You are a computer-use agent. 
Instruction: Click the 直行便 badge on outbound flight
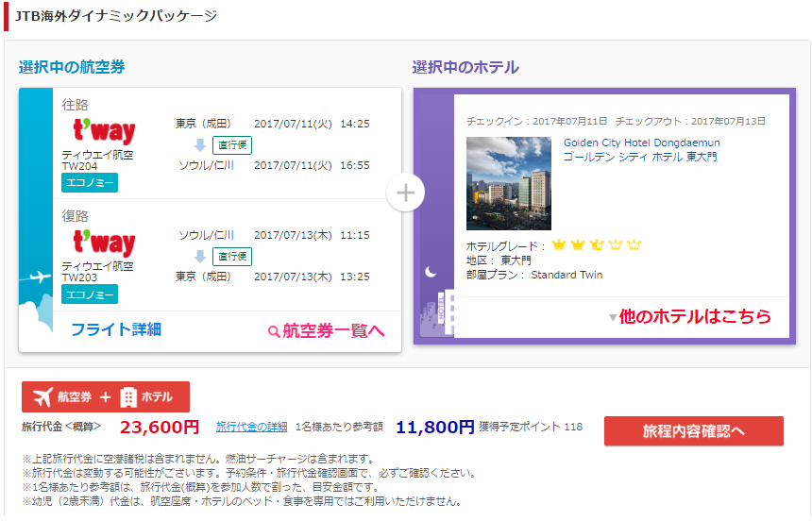232,145
